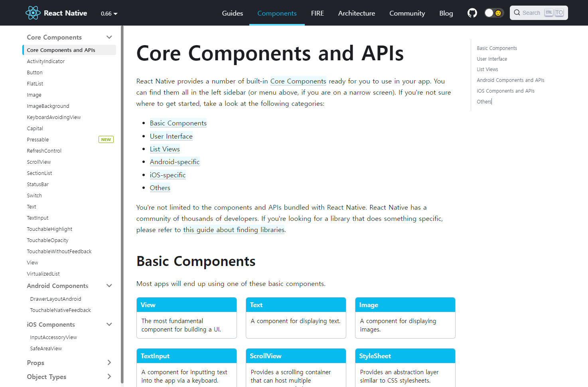
Task: Open TouchableHighlight in sidebar
Action: [x=49, y=229]
